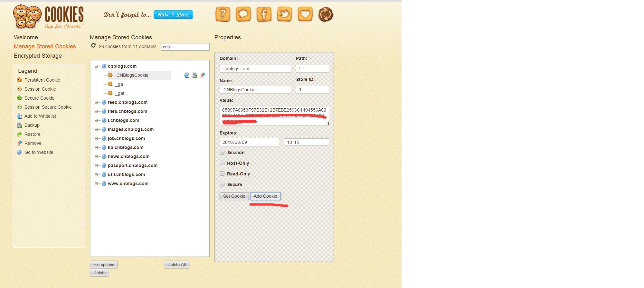
Task: Click cookie icon beside _gat entry
Action: tap(110, 93)
